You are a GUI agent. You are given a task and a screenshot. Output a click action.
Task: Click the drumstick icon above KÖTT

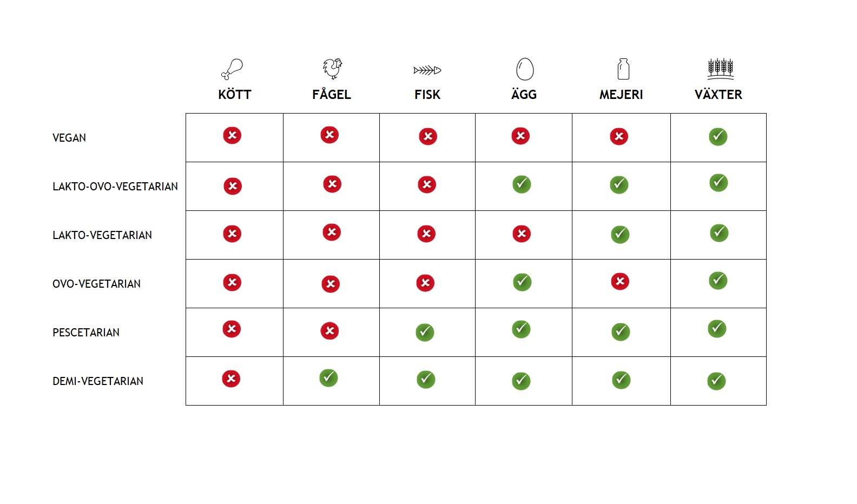tap(233, 69)
